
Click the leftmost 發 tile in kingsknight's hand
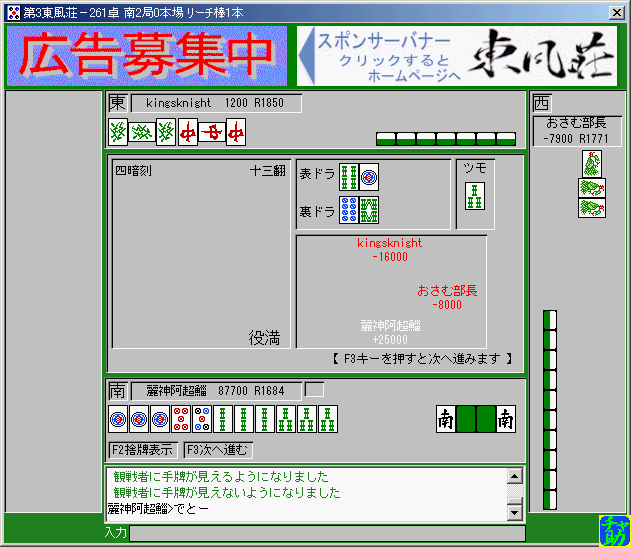(x=118, y=131)
